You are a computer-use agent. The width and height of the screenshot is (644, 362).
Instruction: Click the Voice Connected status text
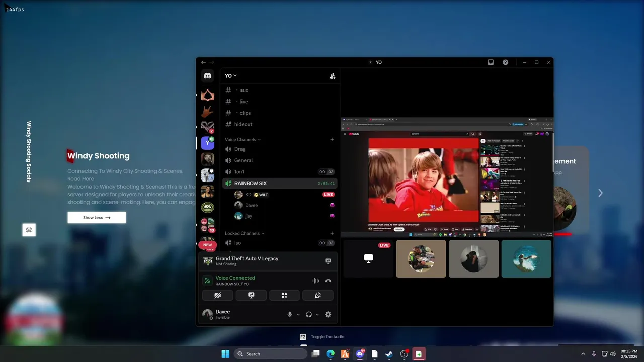pos(235,278)
